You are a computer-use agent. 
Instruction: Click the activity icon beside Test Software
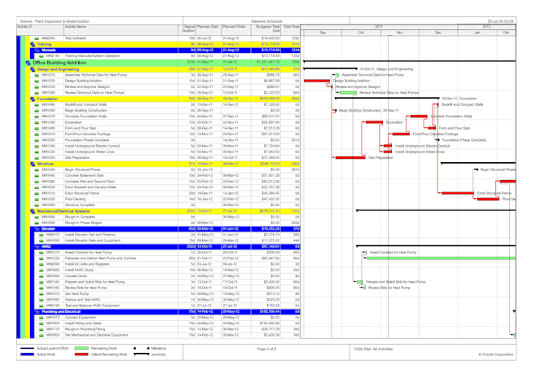[37, 38]
